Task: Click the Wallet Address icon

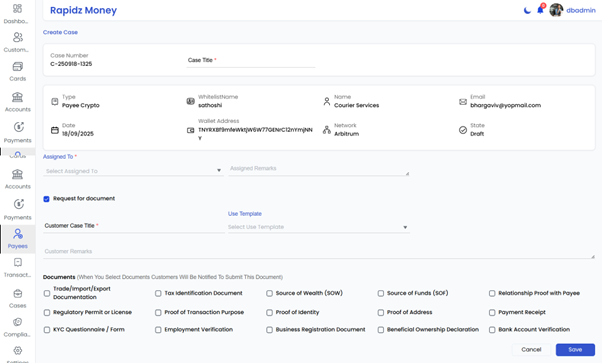Action: [x=190, y=131]
